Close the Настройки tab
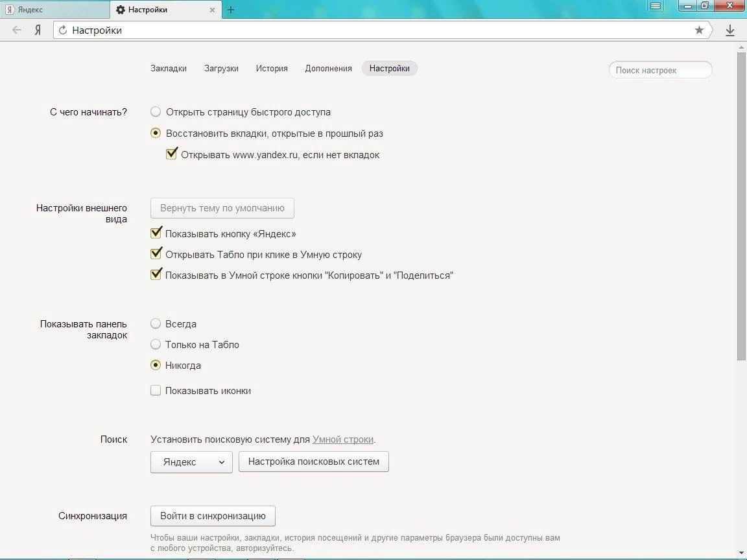Image resolution: width=747 pixels, height=560 pixels. pyautogui.click(x=212, y=10)
